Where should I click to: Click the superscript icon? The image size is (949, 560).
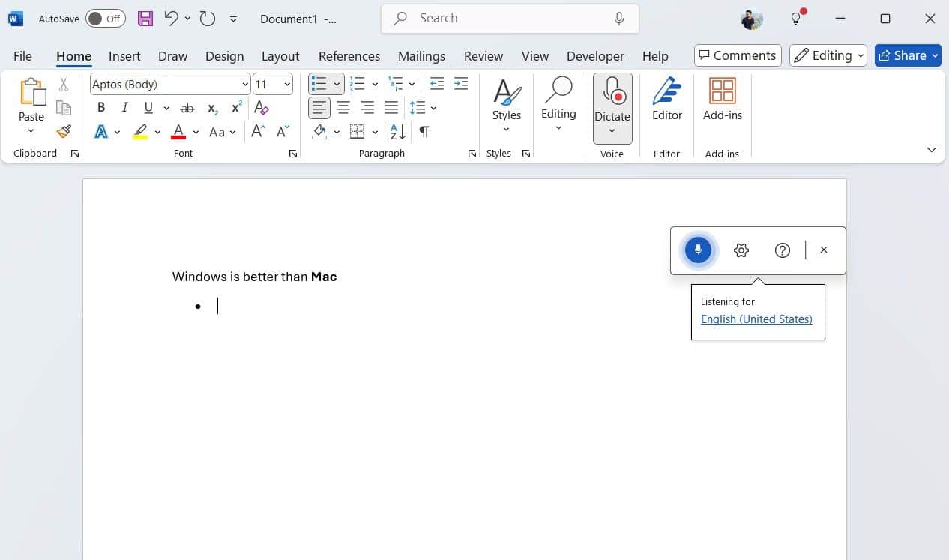[x=235, y=107]
